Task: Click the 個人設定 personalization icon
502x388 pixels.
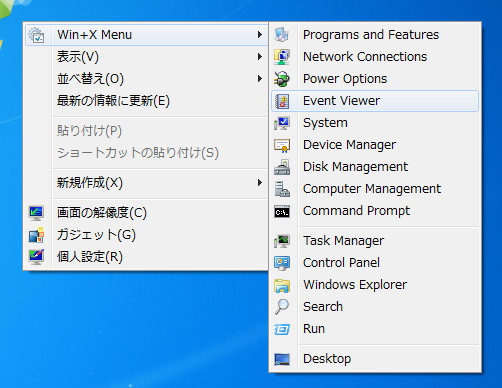Action: click(36, 257)
